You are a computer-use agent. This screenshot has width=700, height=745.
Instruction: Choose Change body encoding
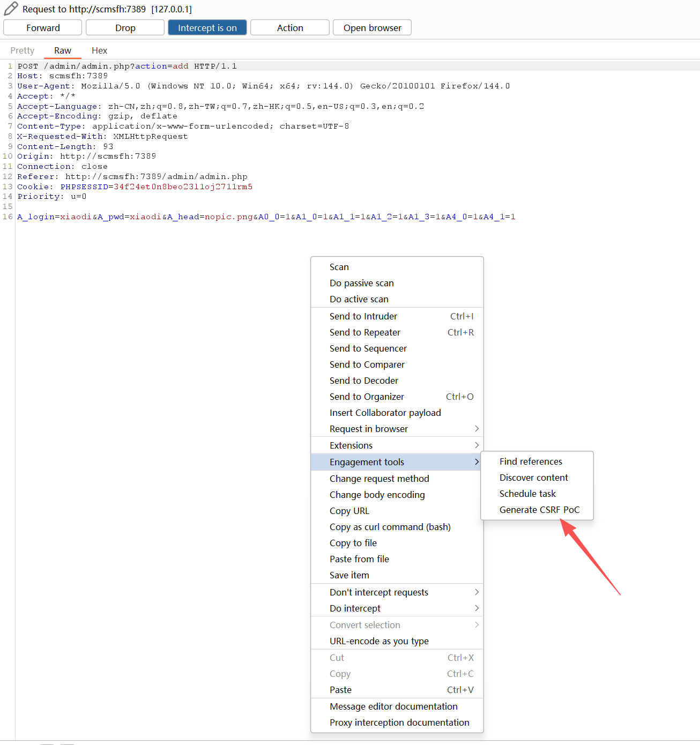397,495
